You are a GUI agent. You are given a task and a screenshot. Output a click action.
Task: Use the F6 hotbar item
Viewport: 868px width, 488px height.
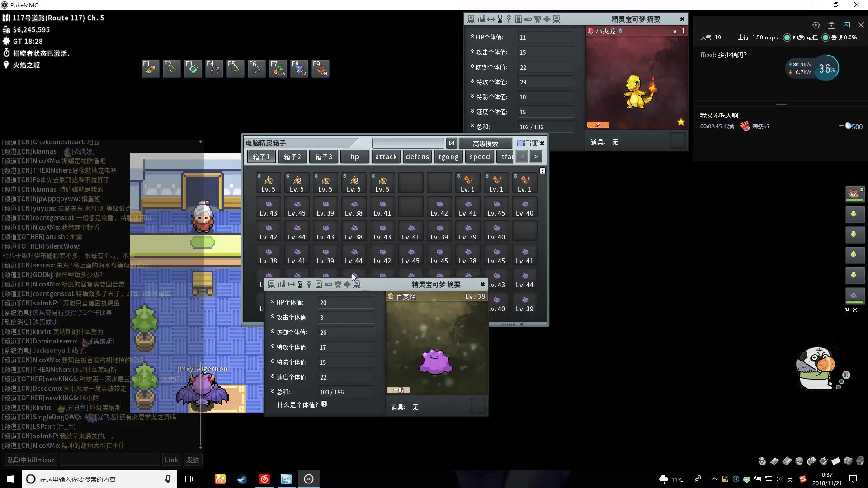(x=257, y=69)
